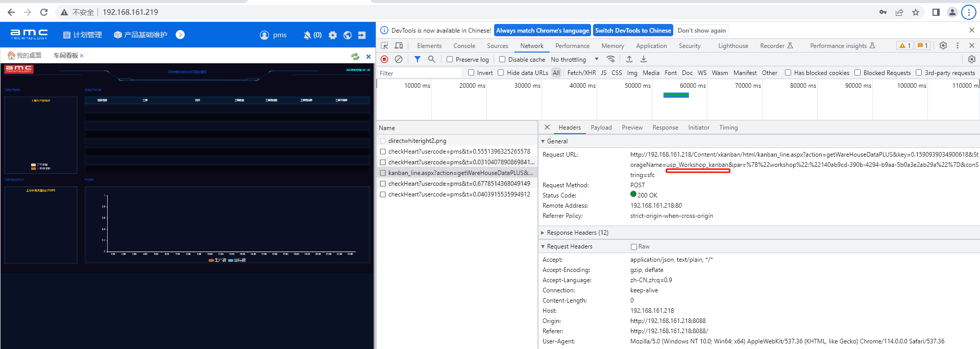Click the record network log button
The image size is (980, 349).
pyautogui.click(x=385, y=59)
